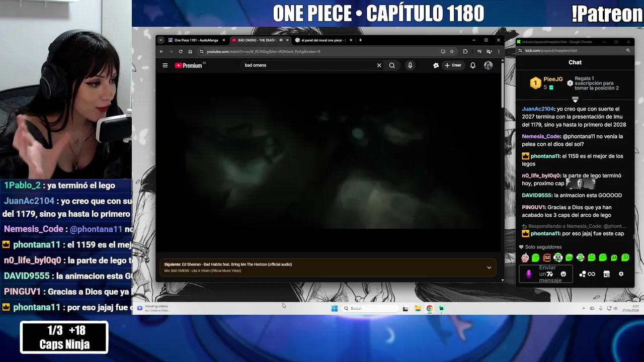Open YouTube hamburger guide menu
The width and height of the screenshot is (644, 362).
tap(165, 65)
